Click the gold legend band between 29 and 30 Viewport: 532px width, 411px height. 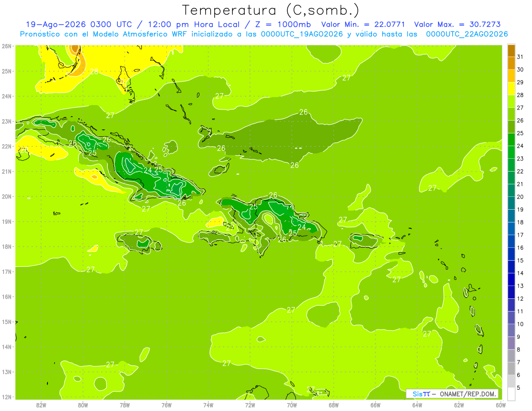pos(511,76)
